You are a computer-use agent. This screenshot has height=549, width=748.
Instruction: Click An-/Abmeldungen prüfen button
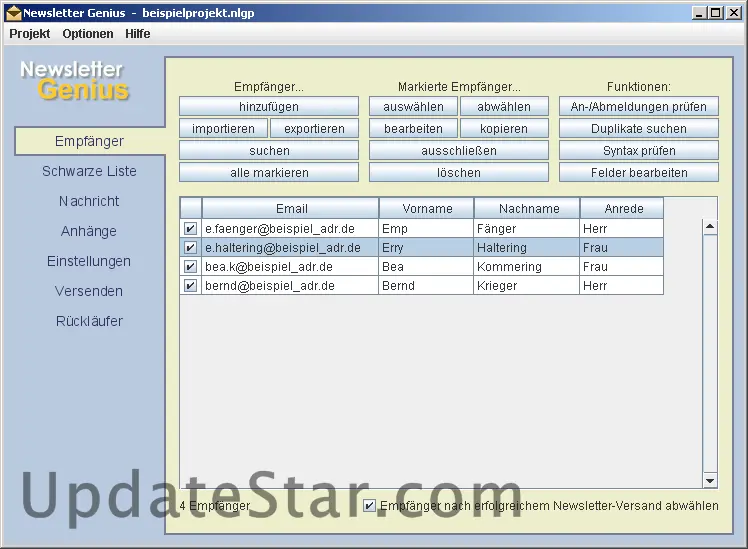pos(639,106)
